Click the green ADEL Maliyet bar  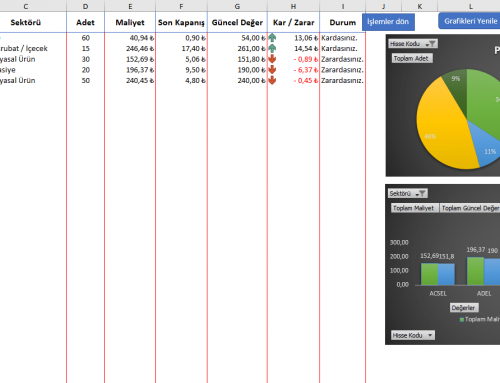(x=475, y=271)
